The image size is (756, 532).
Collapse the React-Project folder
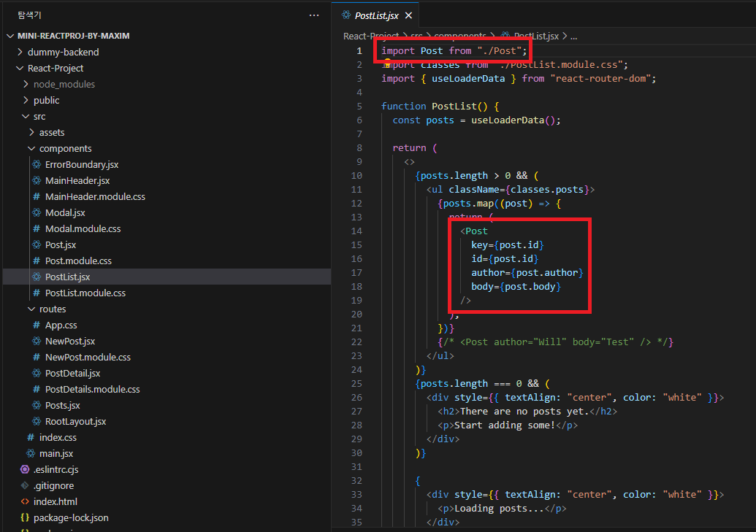pos(20,68)
